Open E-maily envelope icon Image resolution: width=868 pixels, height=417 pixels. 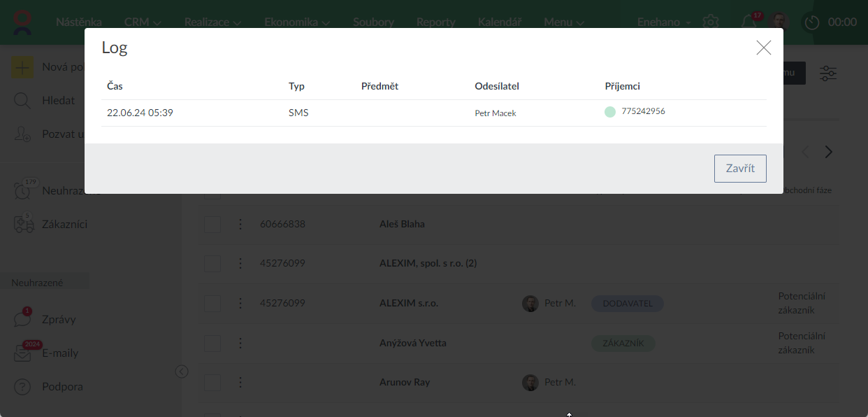[x=22, y=353]
